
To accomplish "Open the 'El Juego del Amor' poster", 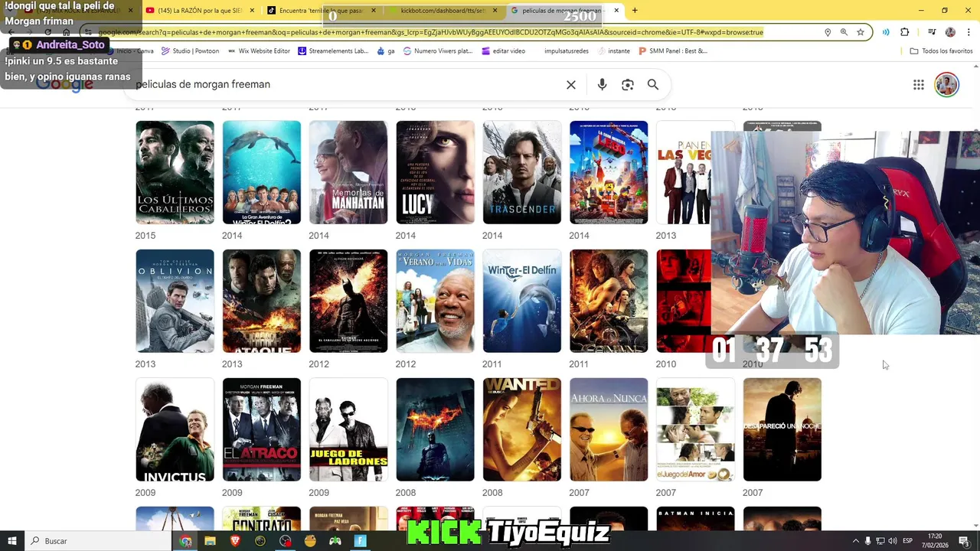I will pyautogui.click(x=695, y=429).
